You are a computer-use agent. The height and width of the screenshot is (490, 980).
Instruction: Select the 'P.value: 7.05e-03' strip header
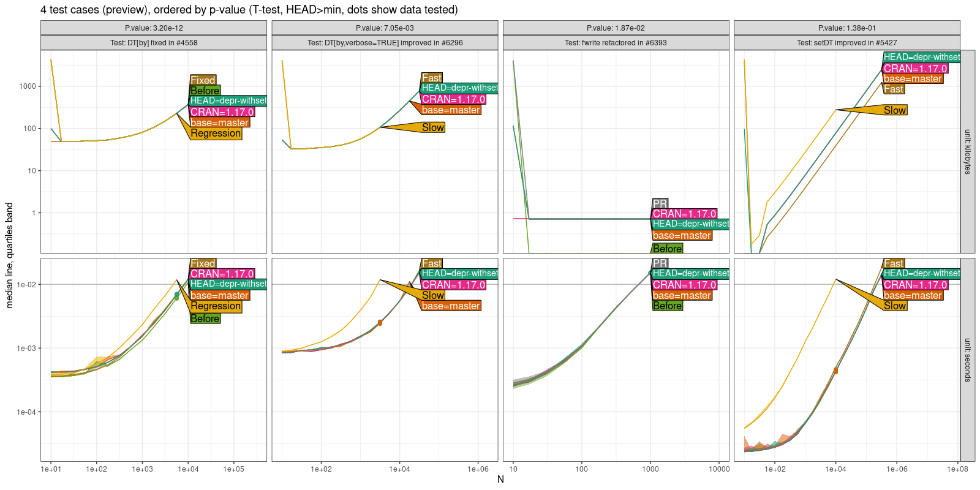pyautogui.click(x=385, y=28)
